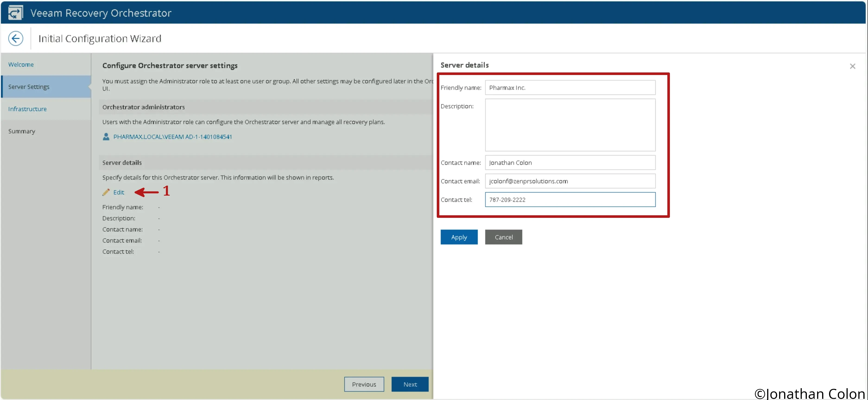This screenshot has height=400, width=868.
Task: Expand the Summary wizard step
Action: 22,131
